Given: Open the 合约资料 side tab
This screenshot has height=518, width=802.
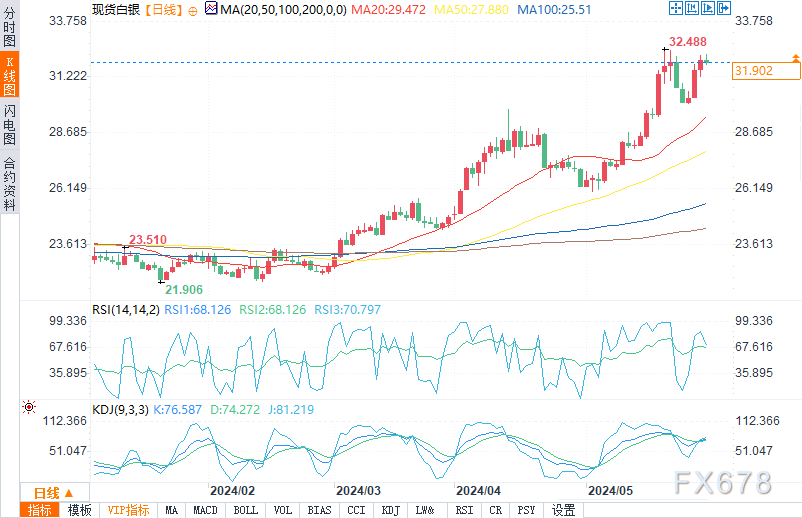Looking at the screenshot, I should [9, 184].
